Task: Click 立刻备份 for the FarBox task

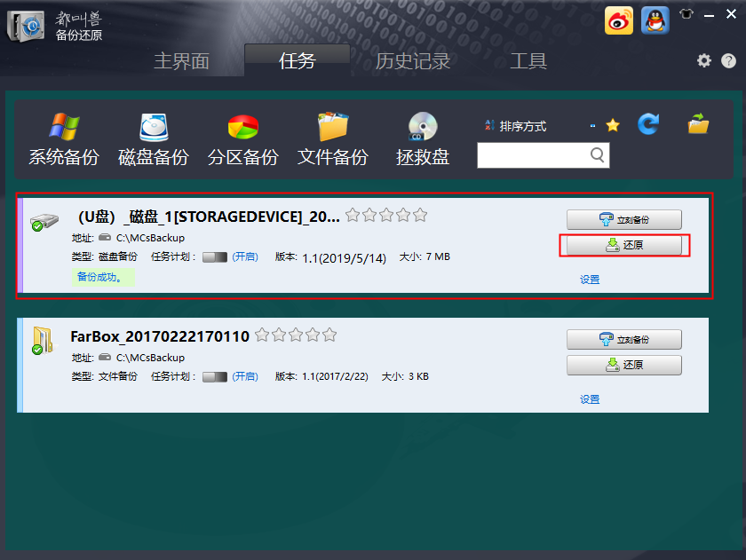Action: (x=623, y=339)
